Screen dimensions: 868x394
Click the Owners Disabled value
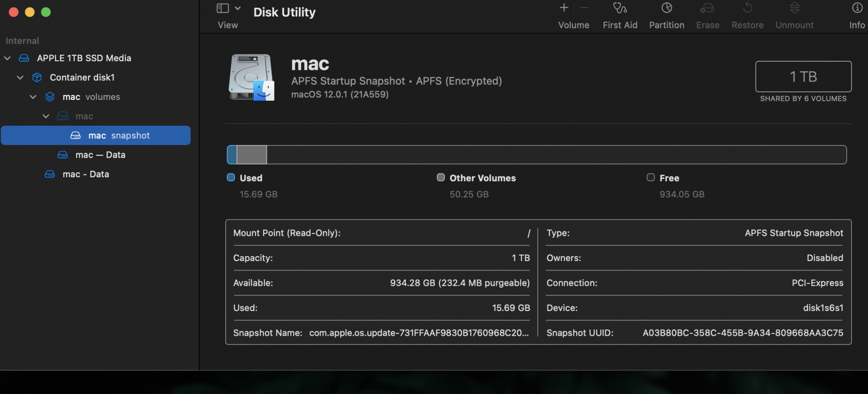pyautogui.click(x=825, y=258)
